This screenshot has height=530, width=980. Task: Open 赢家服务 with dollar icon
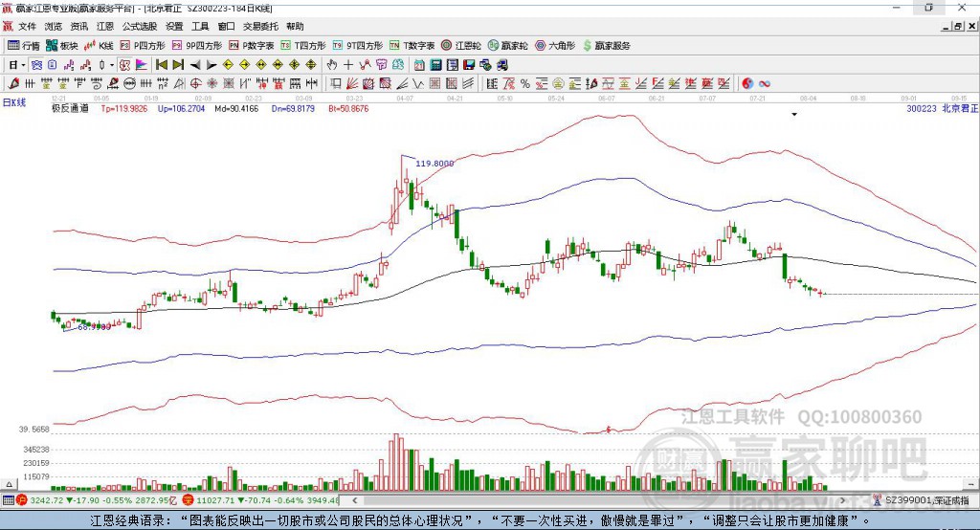(607, 46)
